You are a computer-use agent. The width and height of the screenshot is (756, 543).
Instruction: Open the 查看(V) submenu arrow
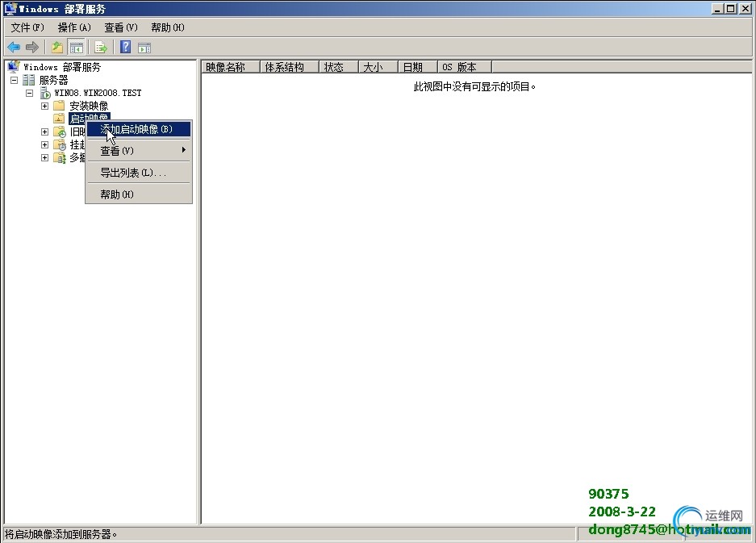tap(184, 150)
